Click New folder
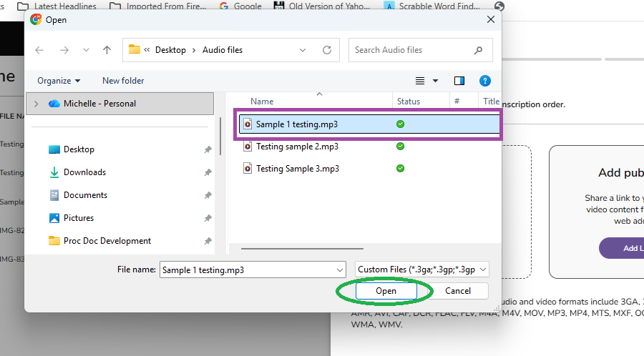Viewport: 644px width, 356px height. 123,81
